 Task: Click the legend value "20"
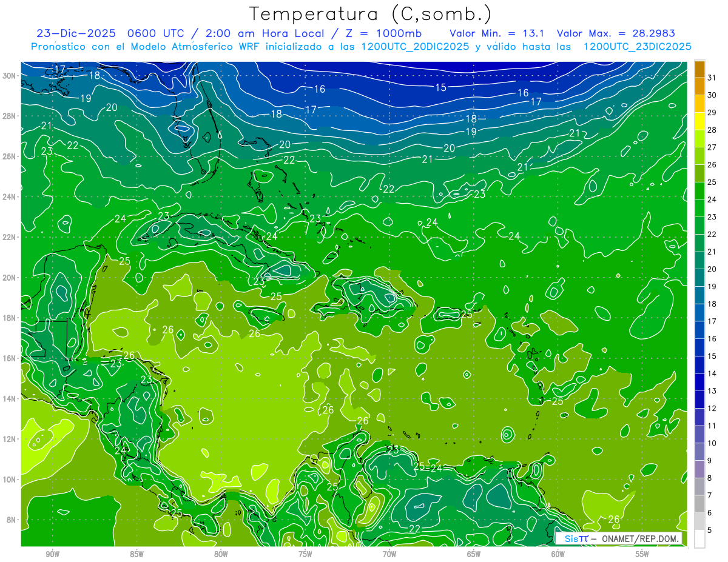tap(712, 269)
